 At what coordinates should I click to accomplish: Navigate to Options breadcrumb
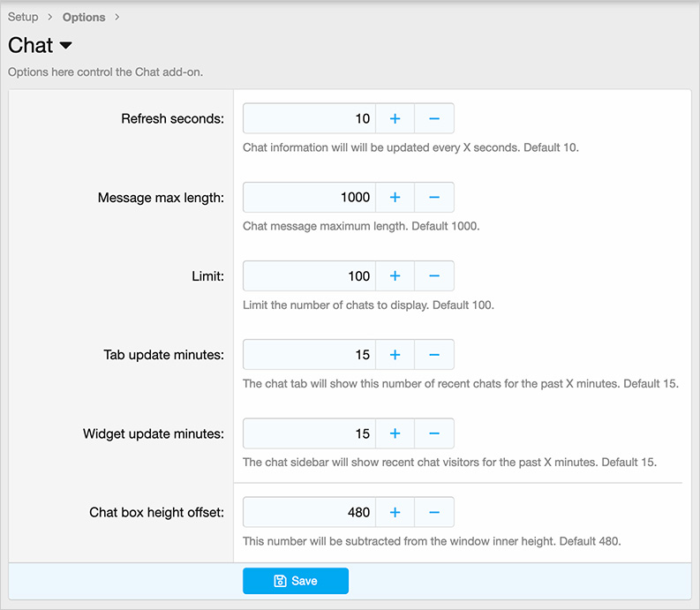coord(84,17)
